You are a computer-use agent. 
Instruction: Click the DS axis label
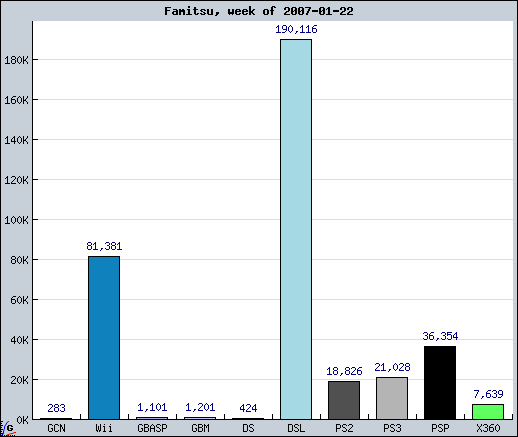tap(248, 428)
